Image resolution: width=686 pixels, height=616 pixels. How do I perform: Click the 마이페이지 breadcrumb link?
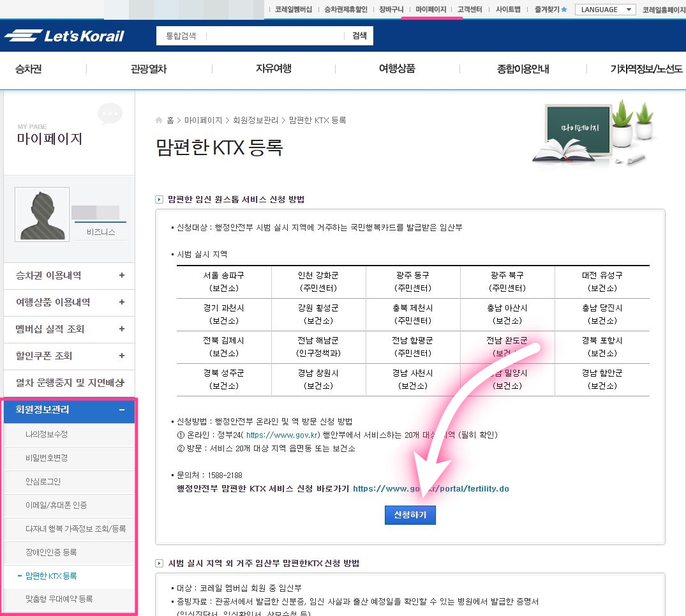tap(204, 120)
